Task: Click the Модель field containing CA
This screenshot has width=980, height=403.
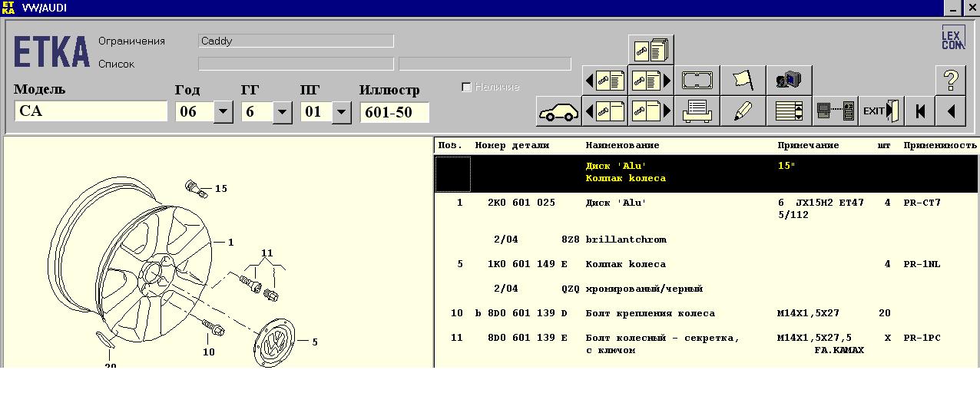Action: (91, 111)
